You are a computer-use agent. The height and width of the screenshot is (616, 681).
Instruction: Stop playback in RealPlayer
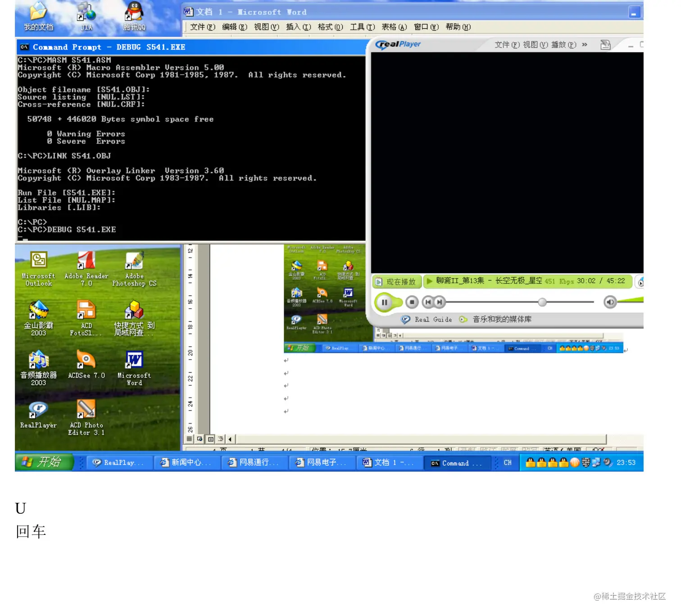pyautogui.click(x=412, y=302)
